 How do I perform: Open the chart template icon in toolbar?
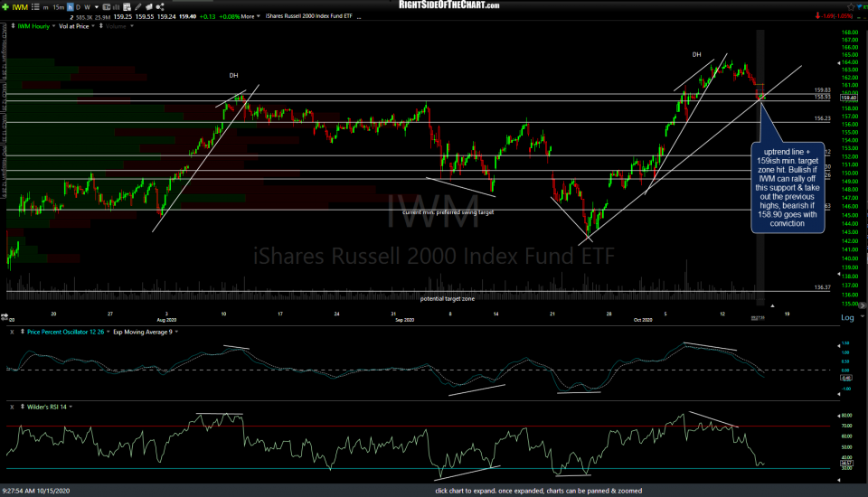pyautogui.click(x=107, y=7)
